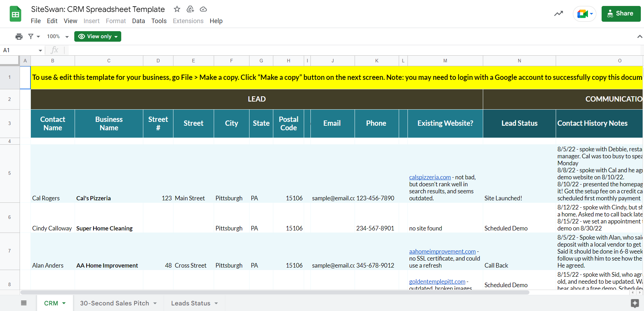
Task: Open the filter views funnel icon
Action: [34, 36]
